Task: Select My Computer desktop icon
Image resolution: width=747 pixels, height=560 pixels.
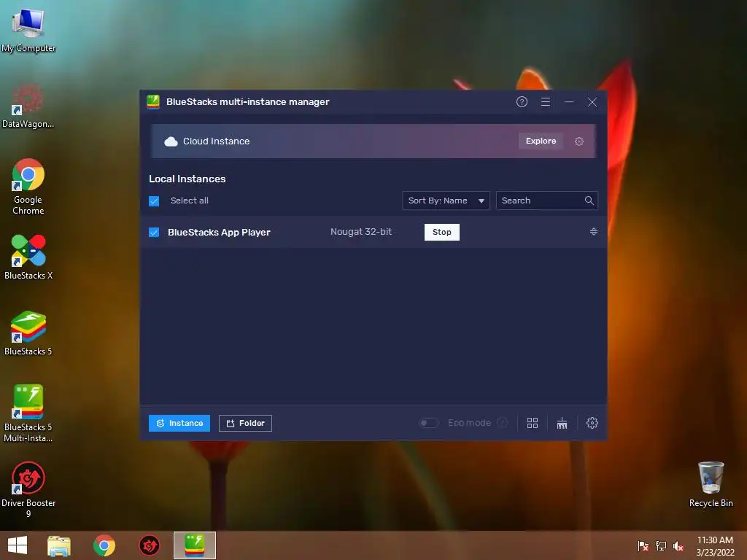Action: tap(28, 30)
